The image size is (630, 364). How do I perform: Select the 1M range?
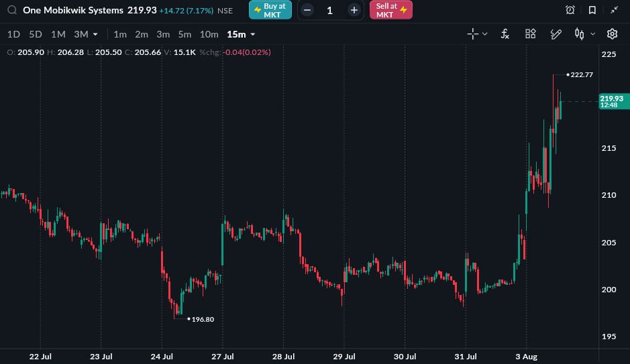pyautogui.click(x=58, y=34)
